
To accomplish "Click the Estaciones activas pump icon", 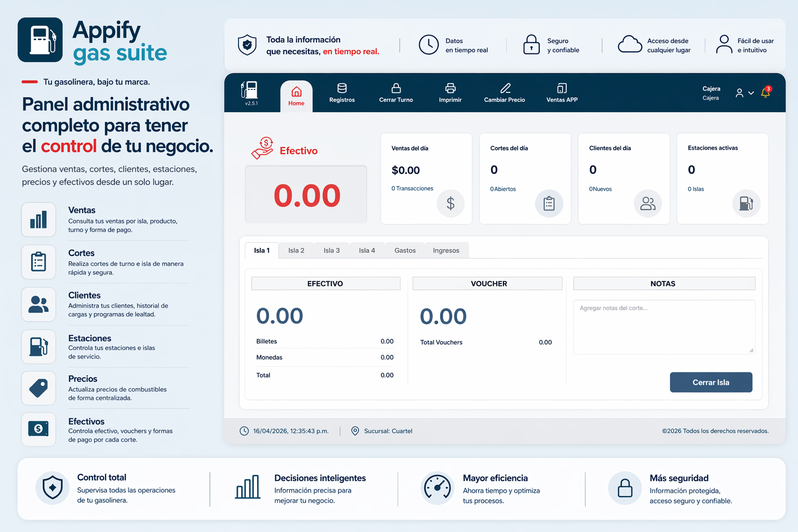I will tap(746, 203).
